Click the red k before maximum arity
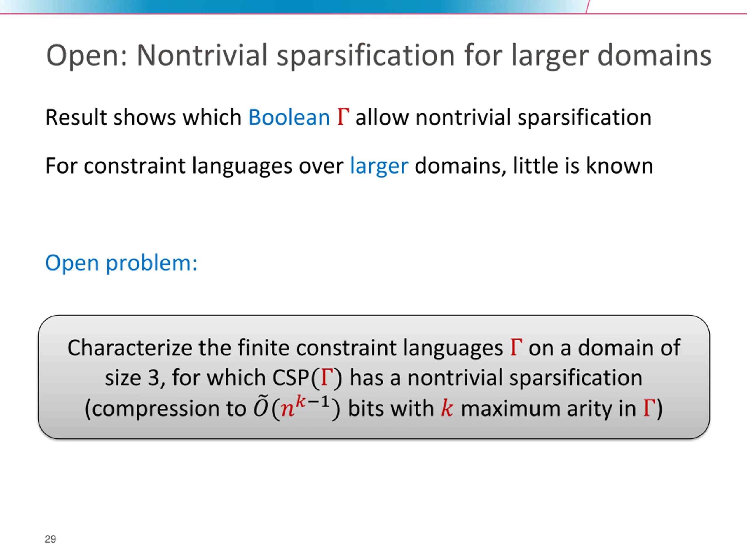Viewport: 747px width, 560px height. point(447,408)
